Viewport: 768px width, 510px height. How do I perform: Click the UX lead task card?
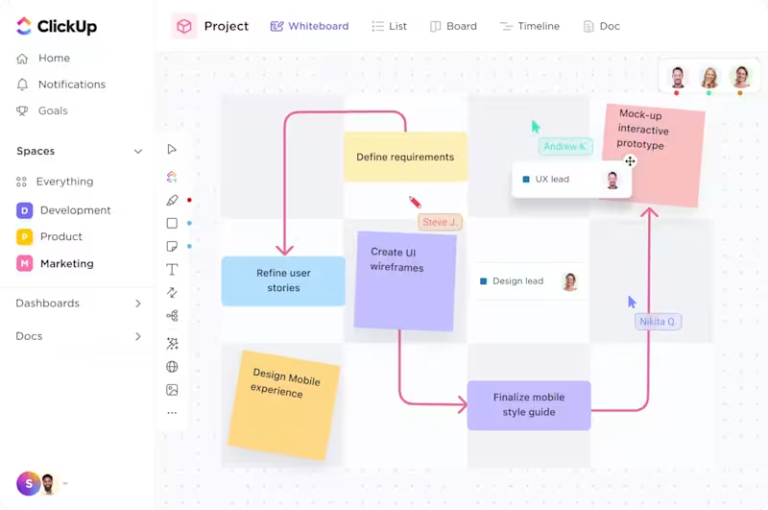(x=572, y=180)
